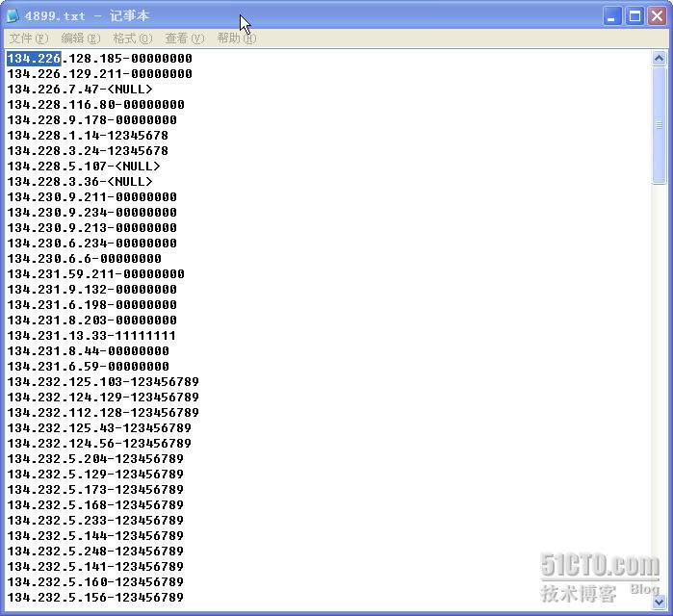Screen dimensions: 673x616
Task: Click line 134.232.112.128-123456789
Action: (x=103, y=413)
